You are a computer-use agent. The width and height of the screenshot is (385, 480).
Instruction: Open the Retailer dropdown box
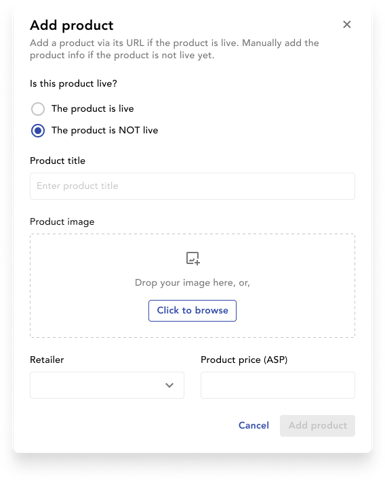107,385
